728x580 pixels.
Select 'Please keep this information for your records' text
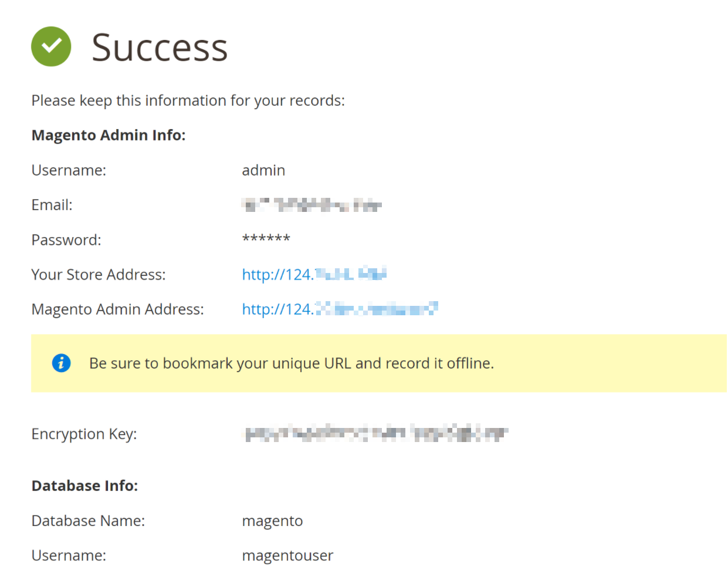(x=188, y=100)
